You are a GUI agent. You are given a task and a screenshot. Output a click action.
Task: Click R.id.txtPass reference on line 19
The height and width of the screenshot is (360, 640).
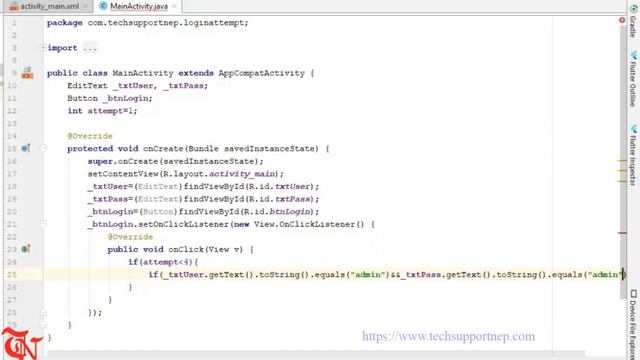pos(279,199)
